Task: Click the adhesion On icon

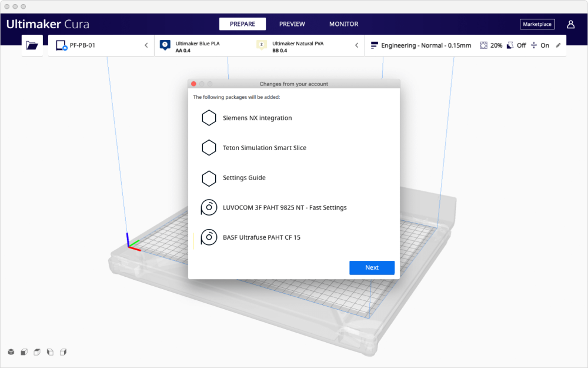Action: [x=534, y=45]
